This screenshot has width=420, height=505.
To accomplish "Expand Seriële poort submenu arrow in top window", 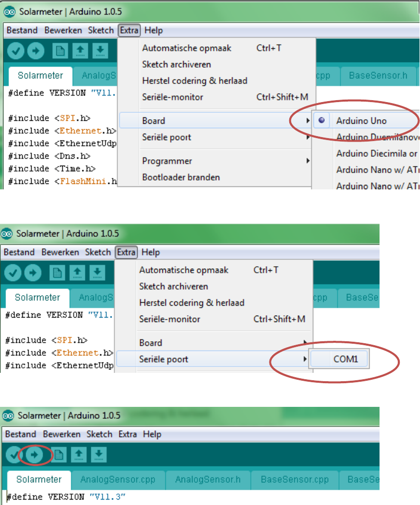I will 308,137.
